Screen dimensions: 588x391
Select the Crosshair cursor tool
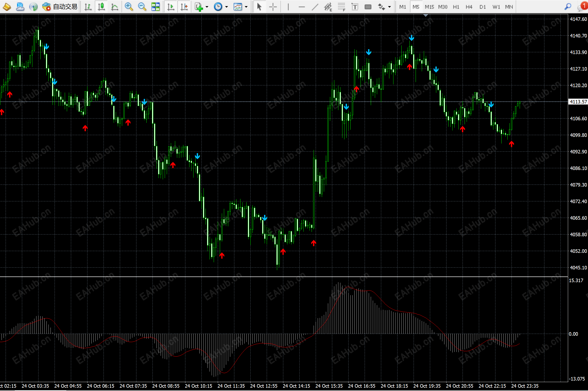273,7
